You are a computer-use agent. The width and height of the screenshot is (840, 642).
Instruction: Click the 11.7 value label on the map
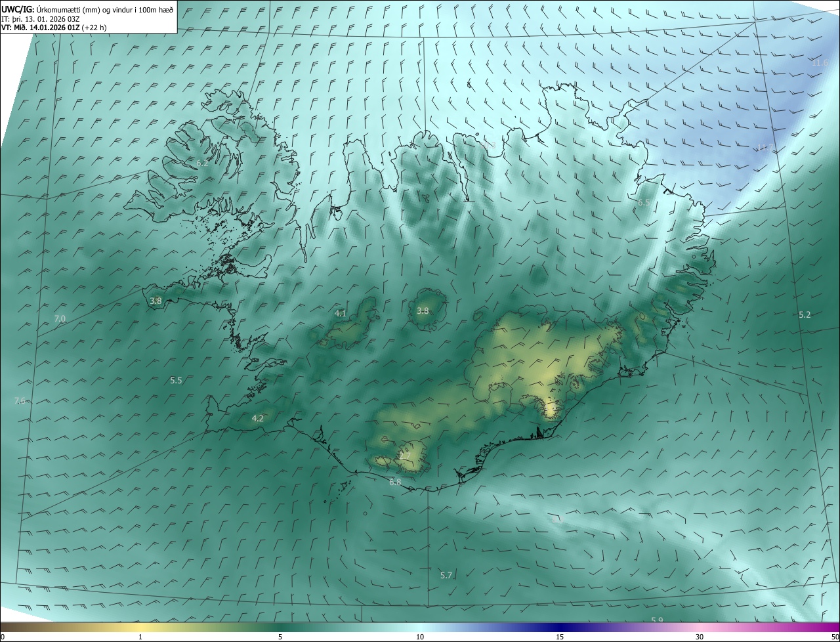click(x=765, y=148)
